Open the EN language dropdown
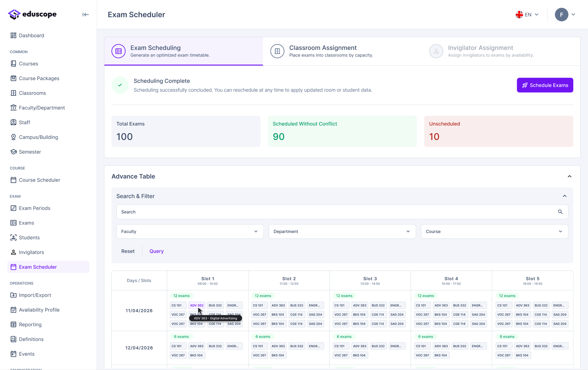588x370 pixels. pyautogui.click(x=527, y=15)
